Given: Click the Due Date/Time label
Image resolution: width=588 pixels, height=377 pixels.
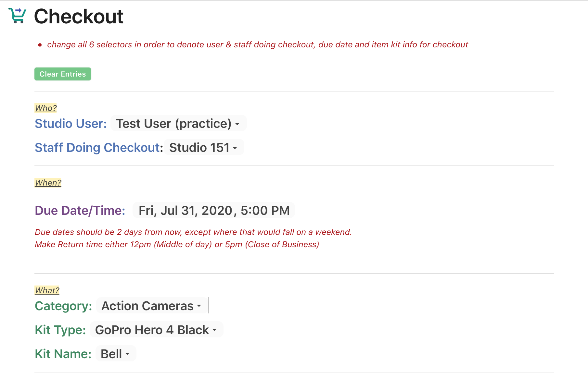Looking at the screenshot, I should 80,211.
